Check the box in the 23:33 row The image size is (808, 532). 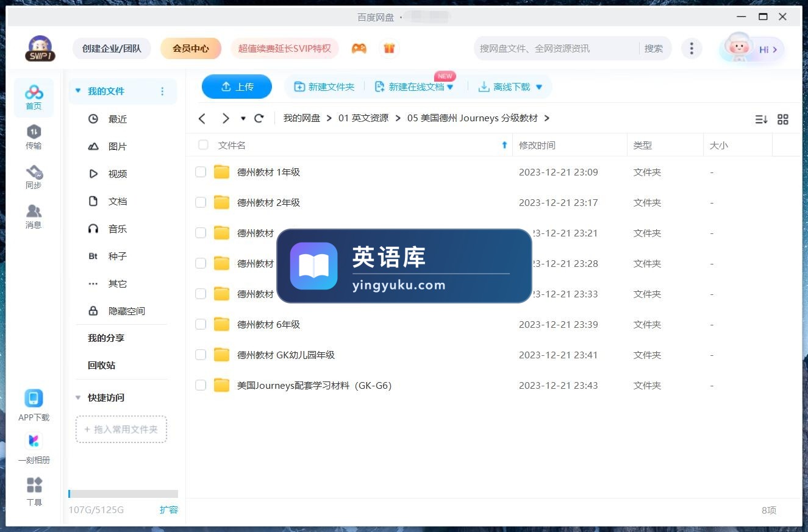pyautogui.click(x=201, y=294)
